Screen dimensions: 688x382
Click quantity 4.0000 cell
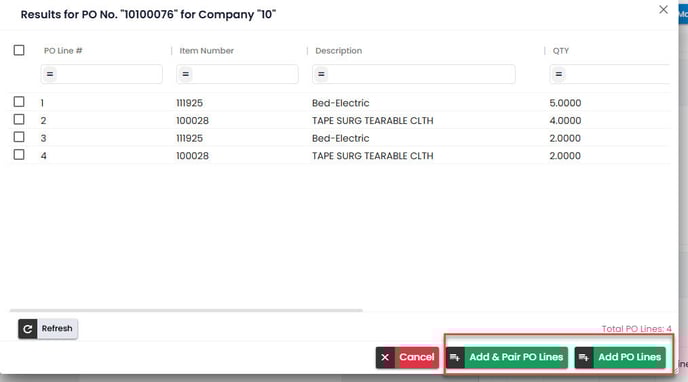pos(565,121)
